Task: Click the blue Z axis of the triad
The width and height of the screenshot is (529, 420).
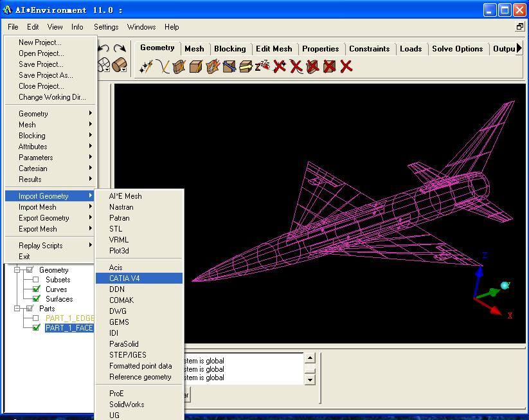Action: 478,282
